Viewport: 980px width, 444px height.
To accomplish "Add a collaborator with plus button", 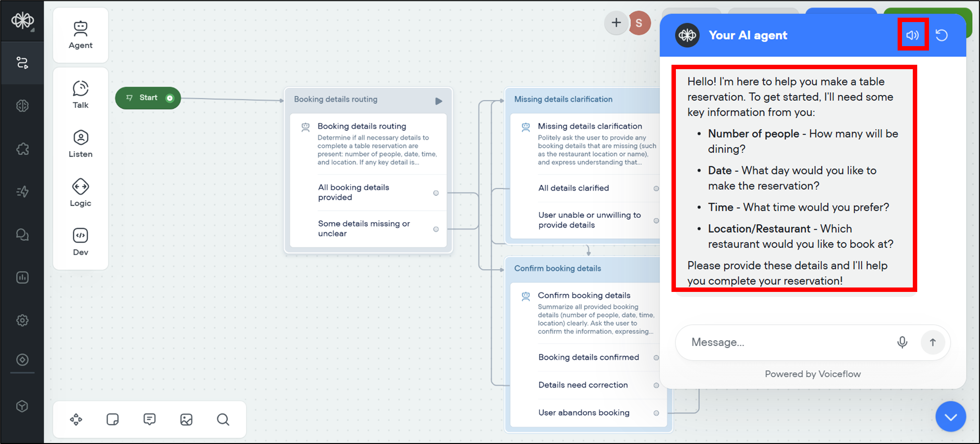I will click(616, 23).
